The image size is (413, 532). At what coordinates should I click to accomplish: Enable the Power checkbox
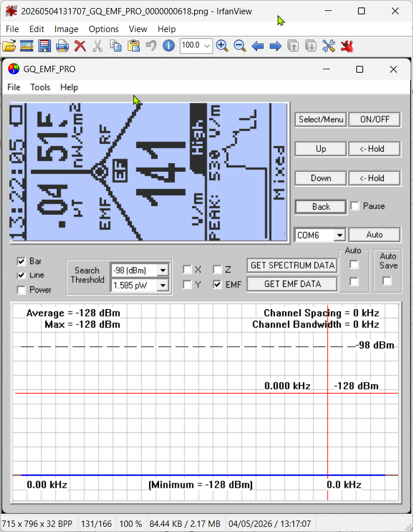tap(21, 290)
